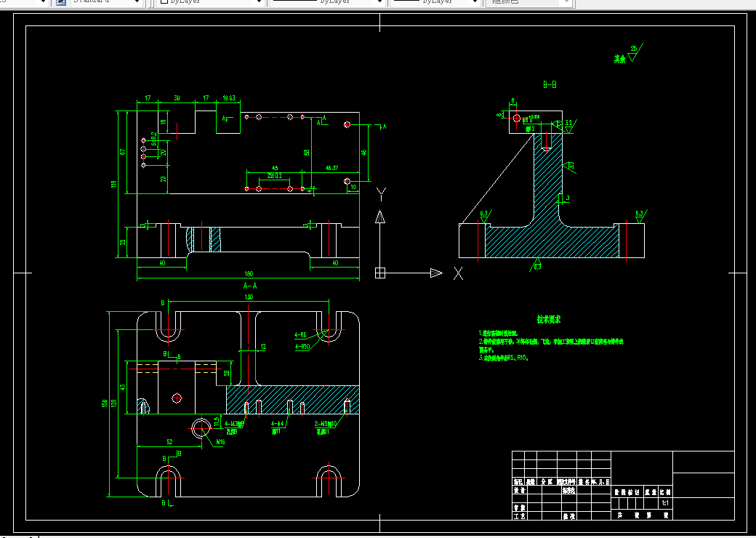Open the ByLayer color control dropdown
This screenshot has width=756, height=538.
tap(259, 2)
